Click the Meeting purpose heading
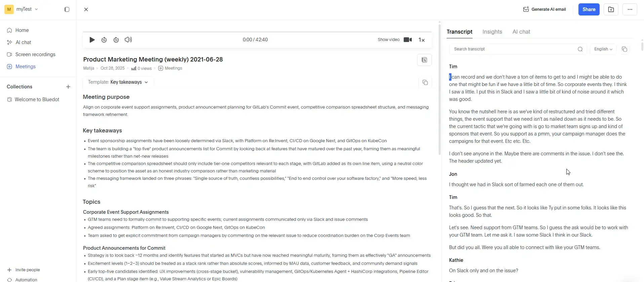This screenshot has height=282, width=644. click(x=106, y=97)
